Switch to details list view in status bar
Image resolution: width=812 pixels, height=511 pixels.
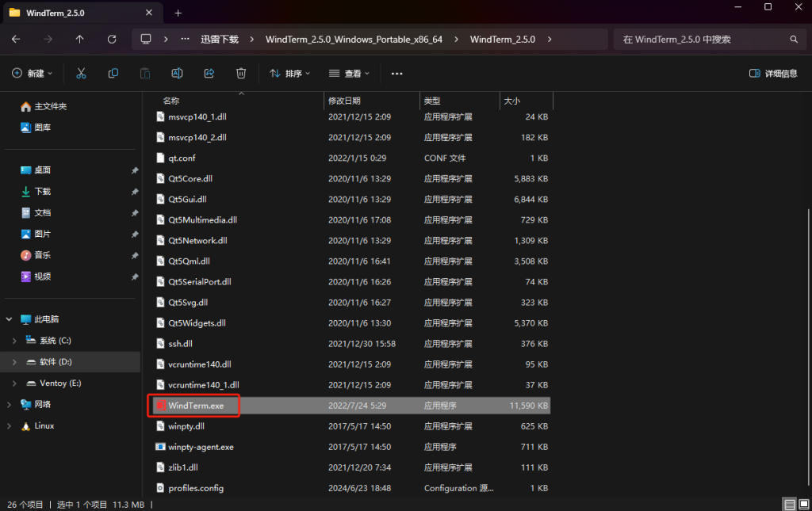click(789, 504)
